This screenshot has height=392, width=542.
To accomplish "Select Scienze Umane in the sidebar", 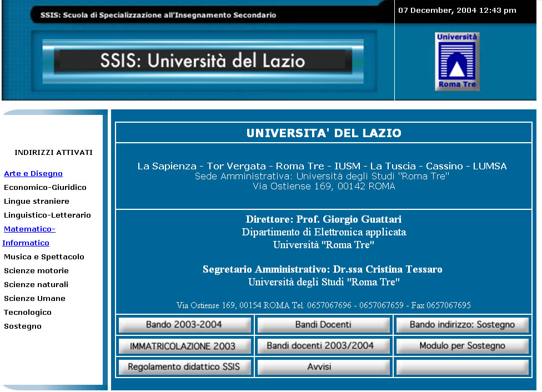I will point(34,298).
